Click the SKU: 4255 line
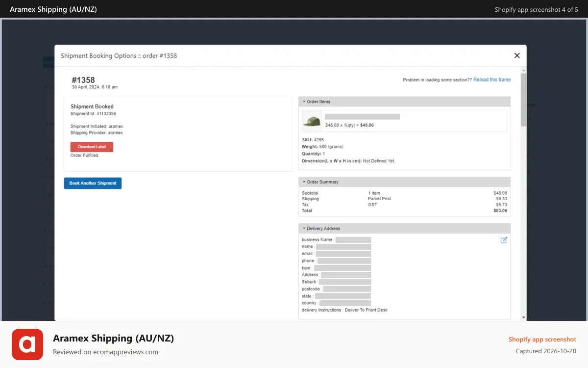 pos(313,140)
